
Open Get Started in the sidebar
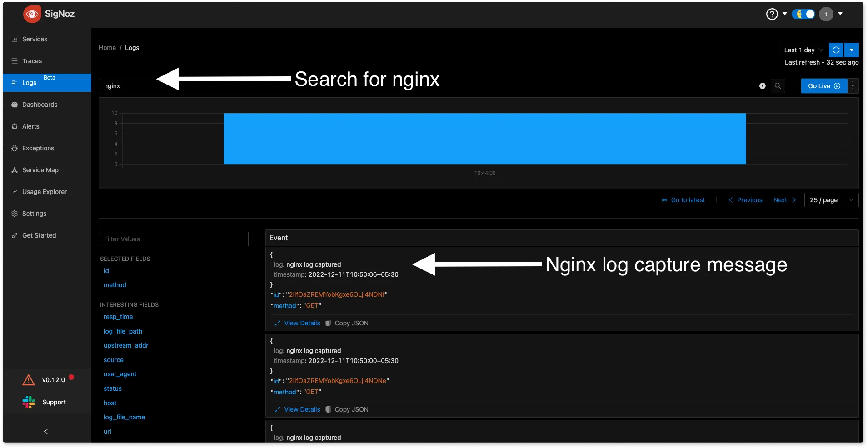(47, 235)
